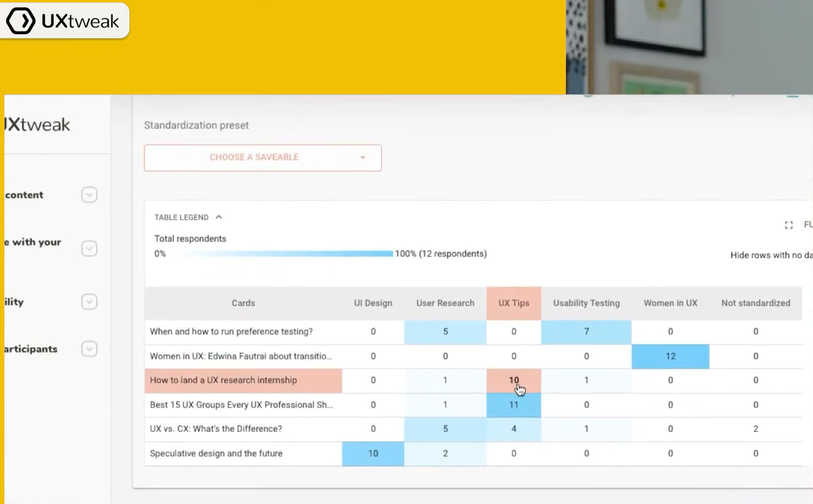
Task: Click 'Best 15 UX Groups' card row
Action: [473, 405]
